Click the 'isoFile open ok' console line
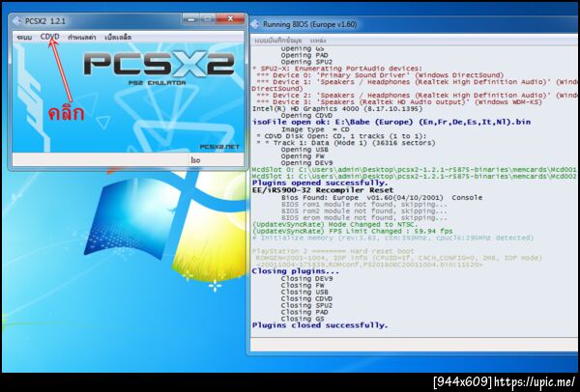The image size is (580, 392). pyautogui.click(x=391, y=122)
